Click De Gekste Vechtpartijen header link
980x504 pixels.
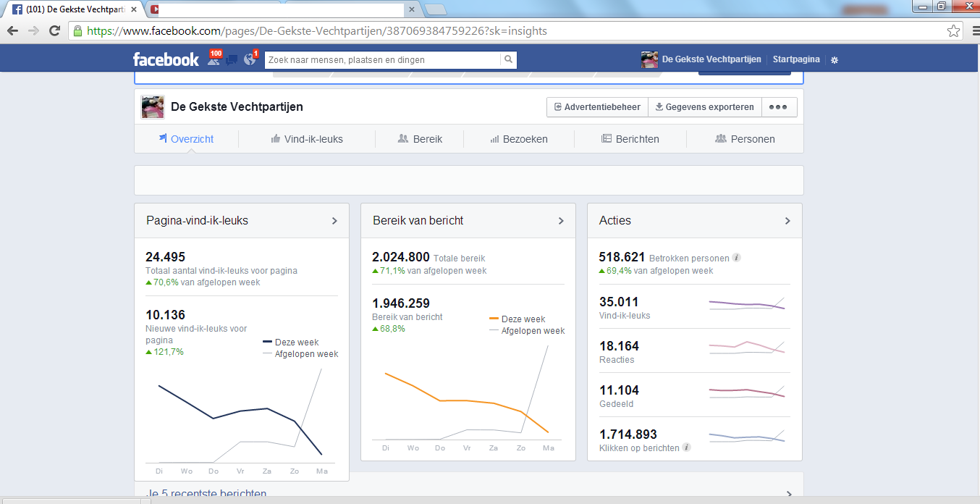click(x=711, y=59)
